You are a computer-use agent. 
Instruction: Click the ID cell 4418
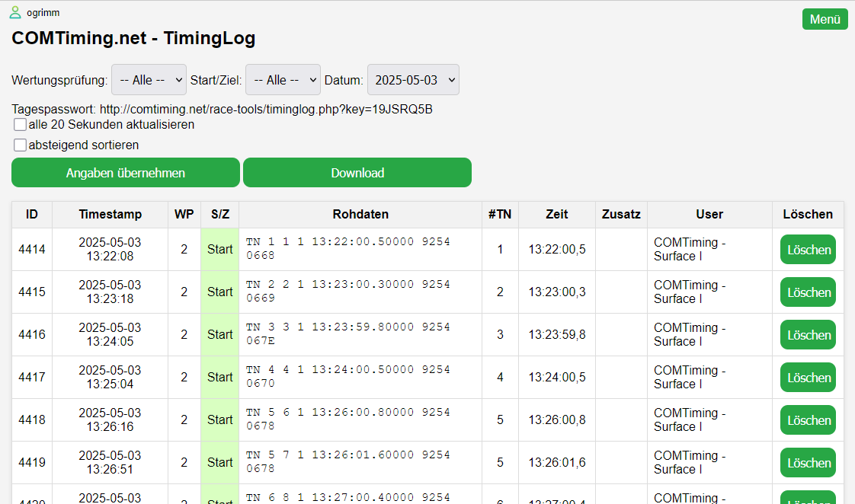click(x=32, y=420)
